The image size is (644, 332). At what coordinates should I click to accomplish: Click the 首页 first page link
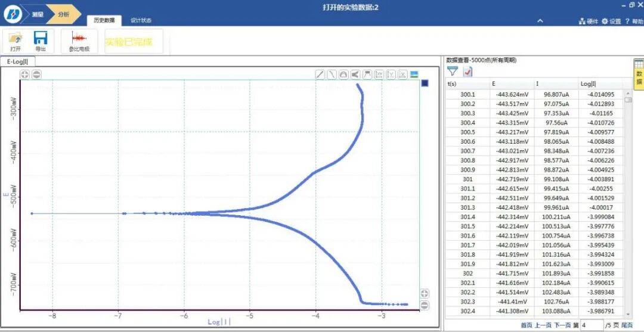pyautogui.click(x=527, y=325)
